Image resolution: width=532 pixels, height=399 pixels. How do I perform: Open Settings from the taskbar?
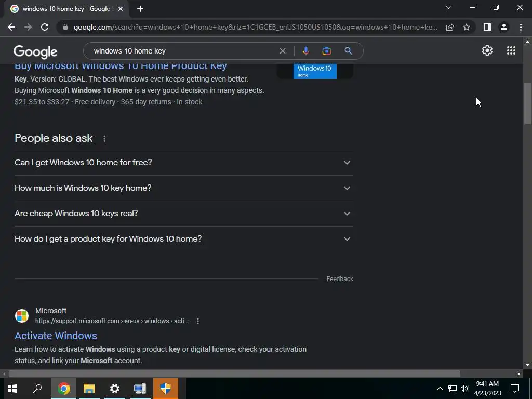(115, 389)
